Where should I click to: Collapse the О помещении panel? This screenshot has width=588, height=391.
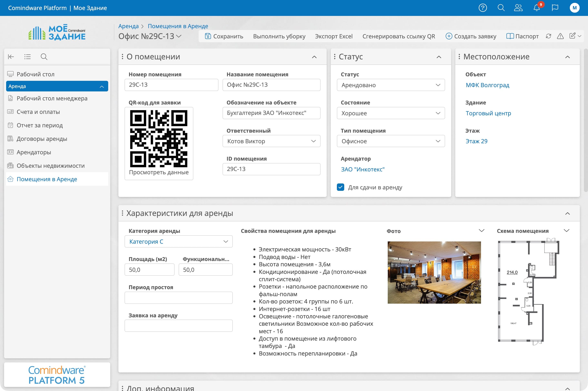[314, 57]
